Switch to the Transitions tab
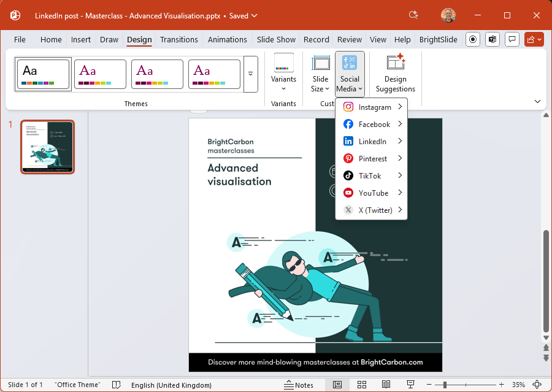This screenshot has height=392, width=552. 179,39
